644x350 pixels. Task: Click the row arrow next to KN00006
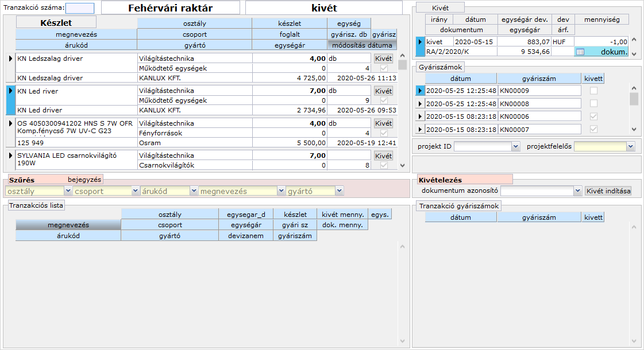[420, 116]
